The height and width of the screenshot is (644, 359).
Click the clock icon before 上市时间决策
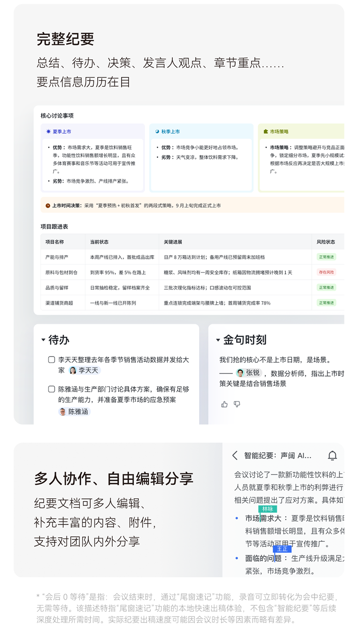48,206
